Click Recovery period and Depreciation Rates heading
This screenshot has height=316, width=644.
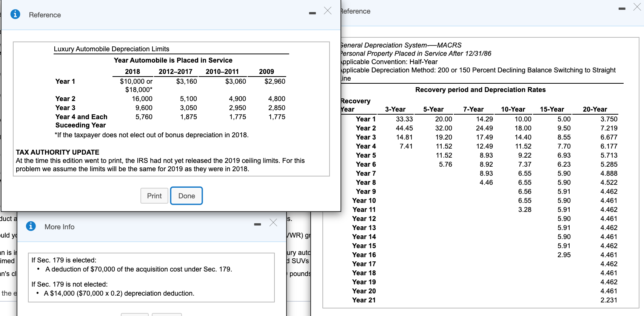coord(480,90)
